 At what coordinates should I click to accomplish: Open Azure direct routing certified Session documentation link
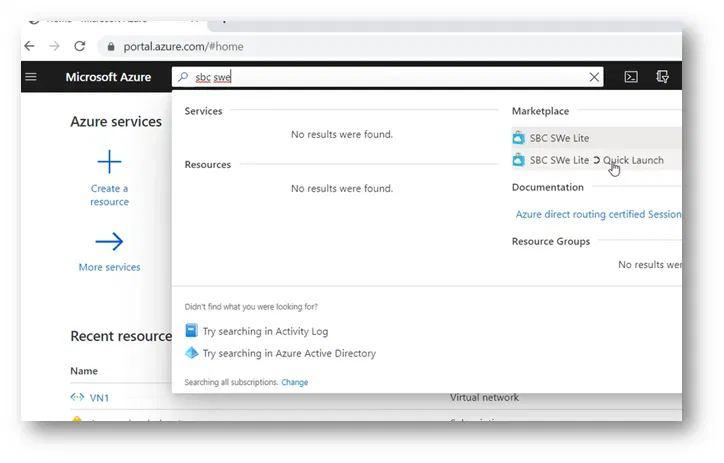click(598, 214)
